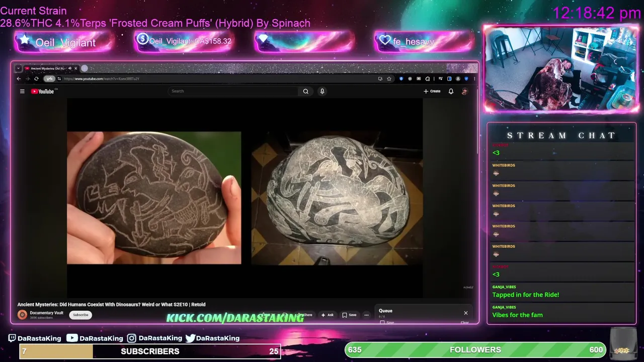Open the YouTube account avatar menu

464,91
